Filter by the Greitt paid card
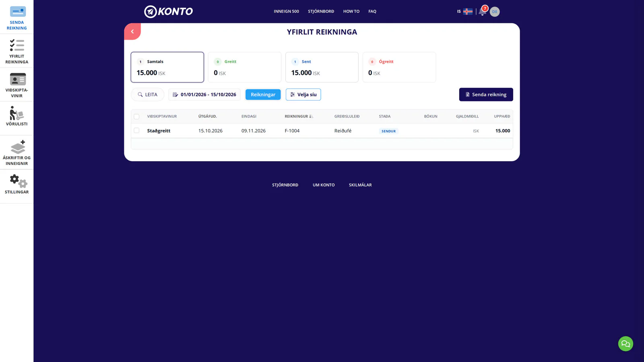The height and width of the screenshot is (362, 644). 244,67
